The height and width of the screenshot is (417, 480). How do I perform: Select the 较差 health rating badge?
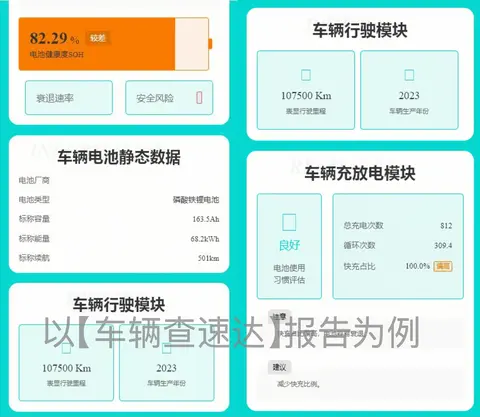[98, 38]
